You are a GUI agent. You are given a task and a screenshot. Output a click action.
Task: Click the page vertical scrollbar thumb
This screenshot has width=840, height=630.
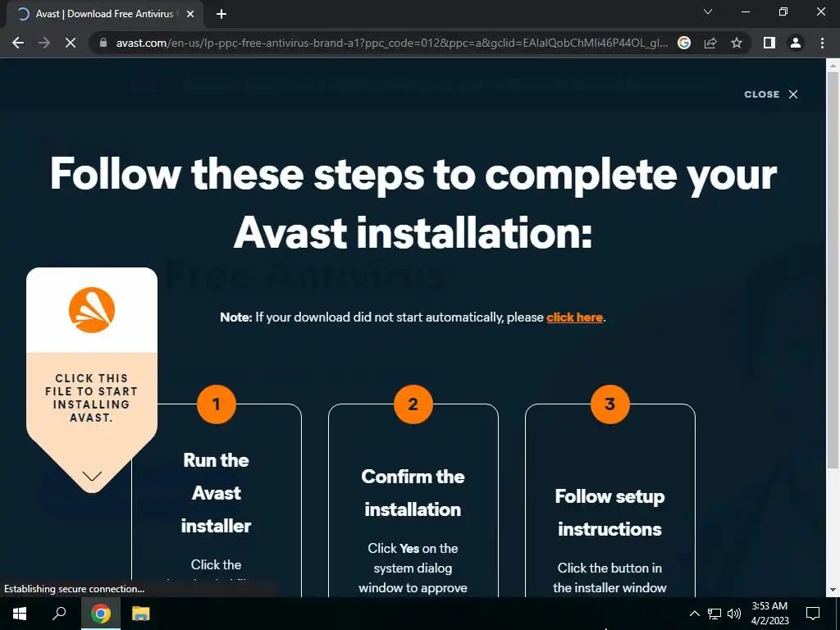[x=833, y=269]
